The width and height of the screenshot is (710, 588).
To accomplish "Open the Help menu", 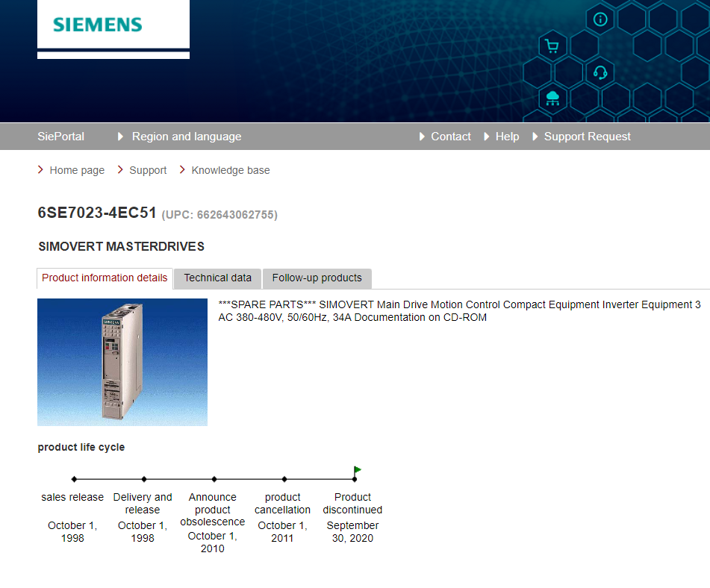I will [507, 137].
